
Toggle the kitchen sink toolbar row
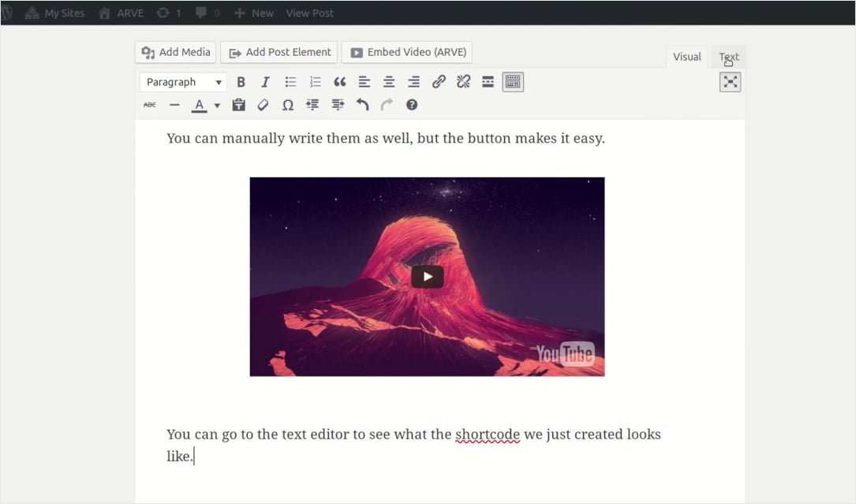pyautogui.click(x=513, y=81)
